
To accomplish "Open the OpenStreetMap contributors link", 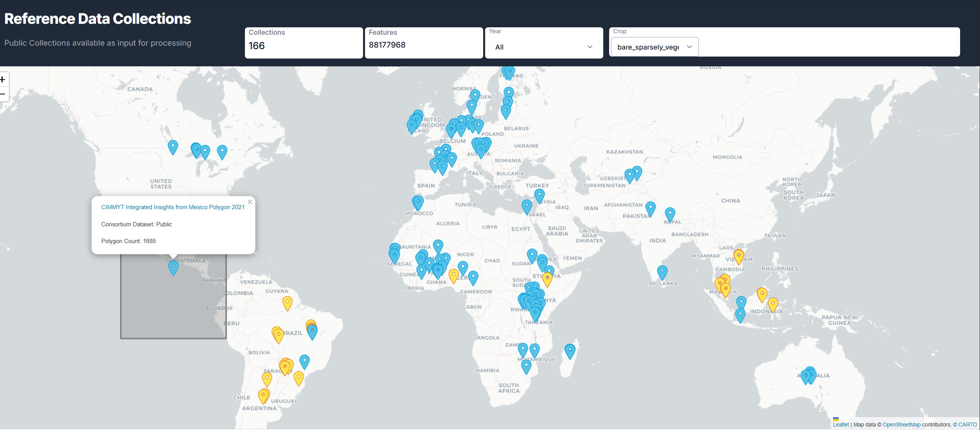I will [x=902, y=425].
